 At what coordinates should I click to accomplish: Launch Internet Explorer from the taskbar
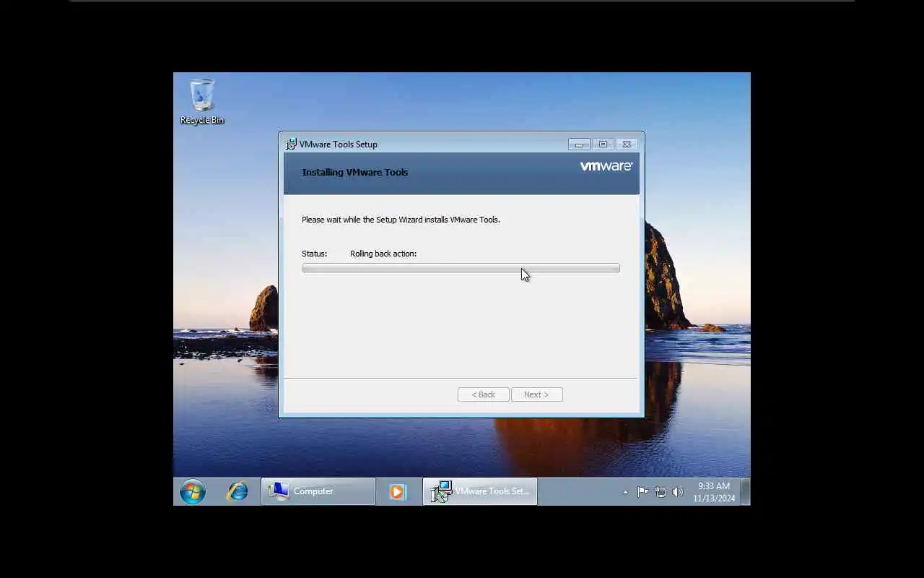(x=237, y=492)
